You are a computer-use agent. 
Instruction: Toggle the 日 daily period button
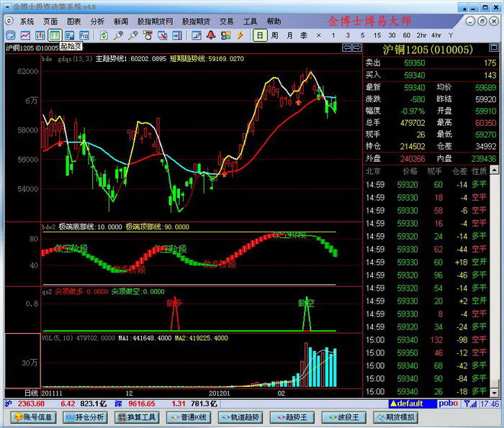coord(260,35)
